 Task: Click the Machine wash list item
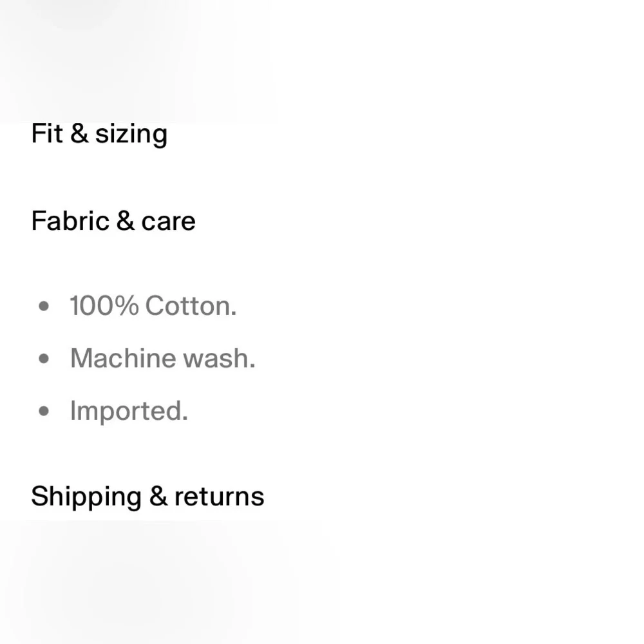point(163,358)
